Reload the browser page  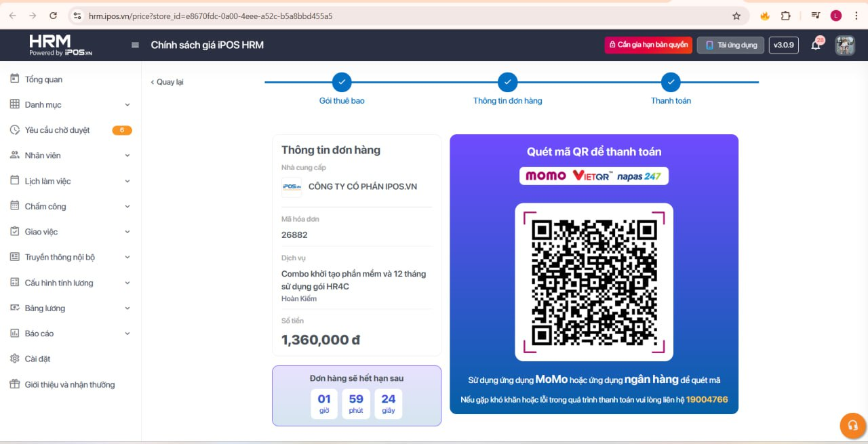pyautogui.click(x=54, y=16)
